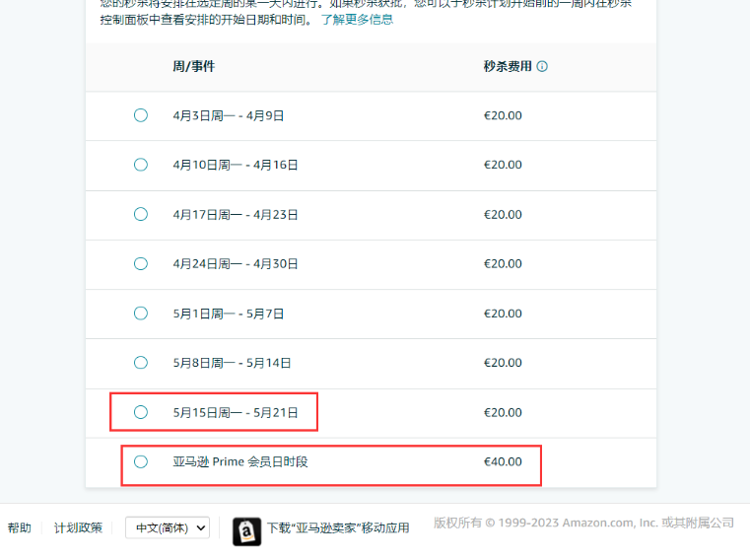Screen dimensions: 750x560
Task: Click the 下载"亚马逊卖家"移动应用 link
Action: click(x=338, y=527)
